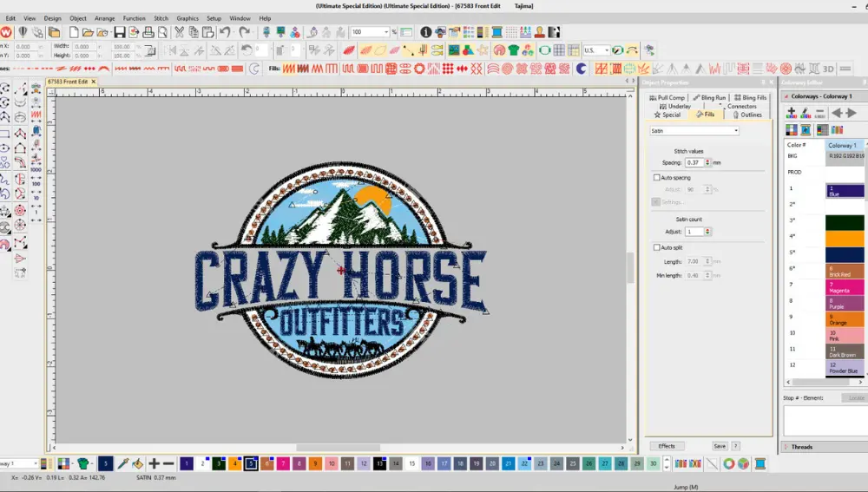Click the right arrow in Colorway Editor toolbar

(852, 113)
